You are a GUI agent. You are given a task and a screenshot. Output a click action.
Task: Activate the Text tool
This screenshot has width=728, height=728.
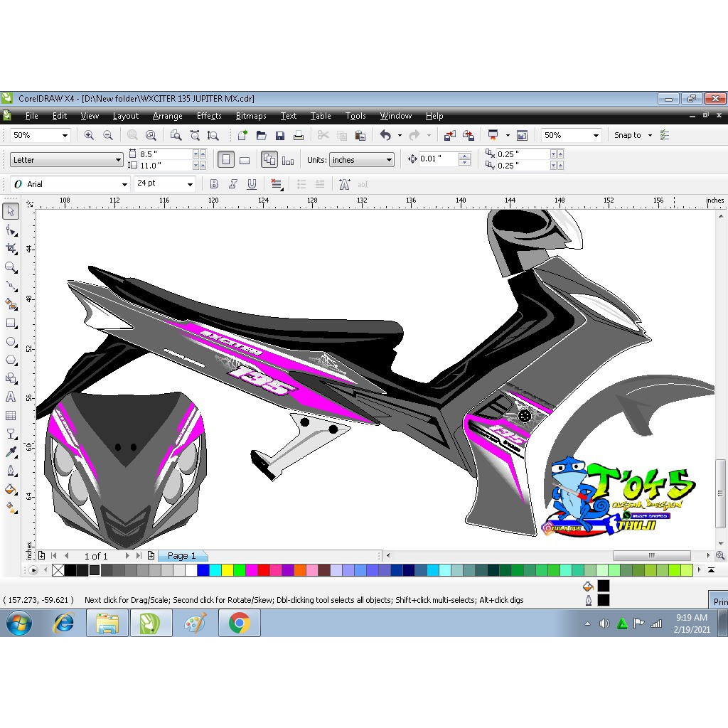11,397
